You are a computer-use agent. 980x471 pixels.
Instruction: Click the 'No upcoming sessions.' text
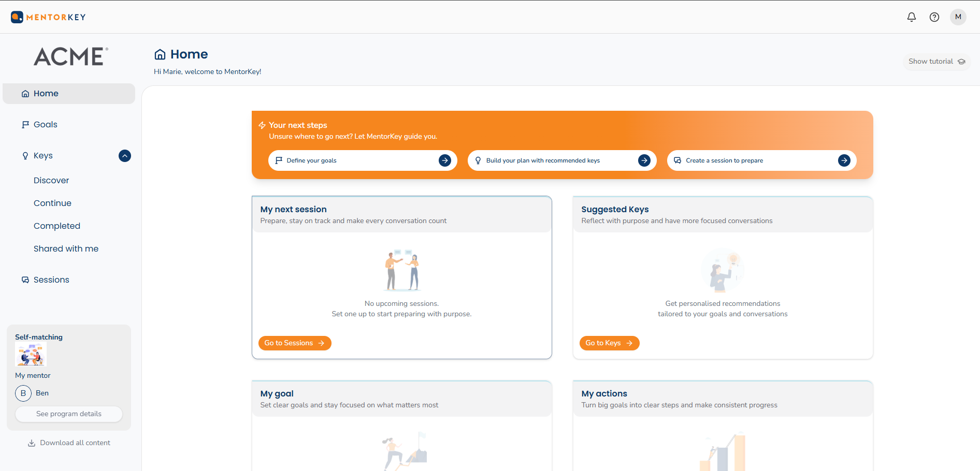(x=401, y=304)
